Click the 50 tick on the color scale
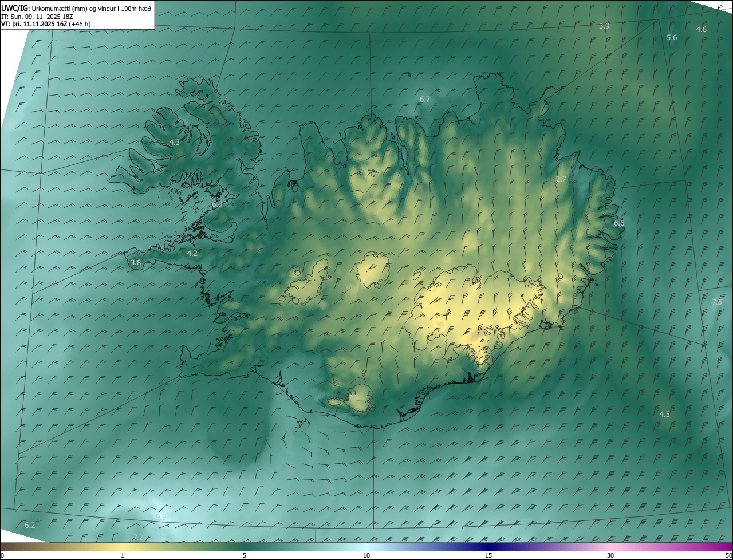The width and height of the screenshot is (733, 560). [x=728, y=555]
